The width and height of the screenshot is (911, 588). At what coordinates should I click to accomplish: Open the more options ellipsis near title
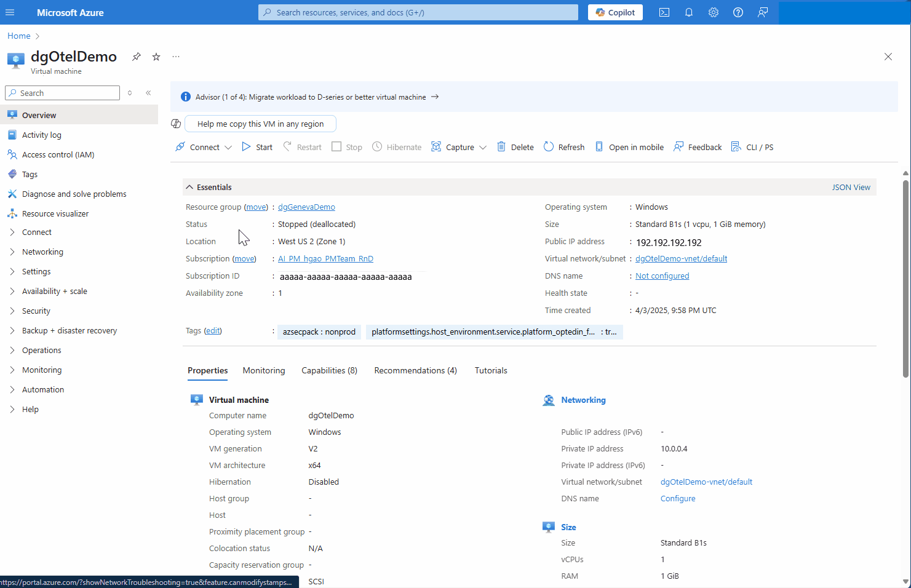click(176, 57)
